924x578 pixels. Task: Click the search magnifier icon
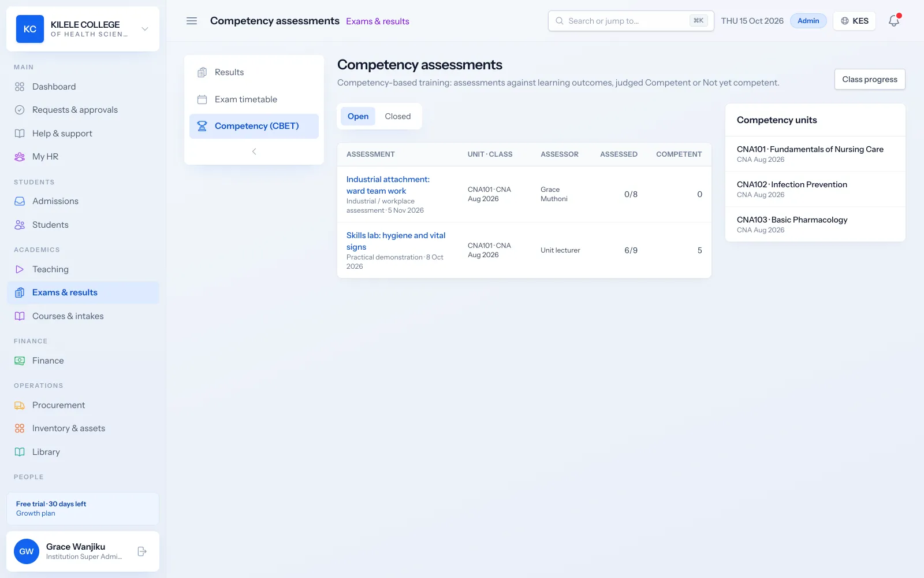pyautogui.click(x=559, y=21)
